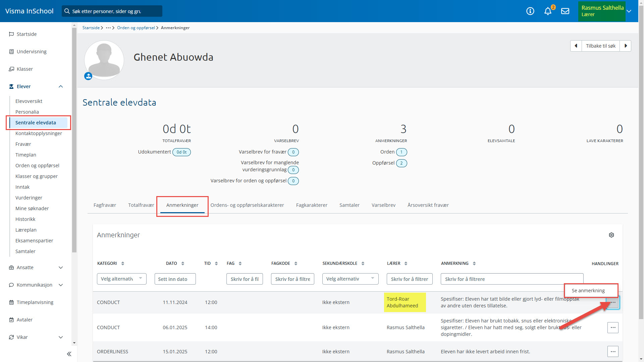
Task: Collapse the sidebar with double-chevron icon
Action: pos(69,354)
